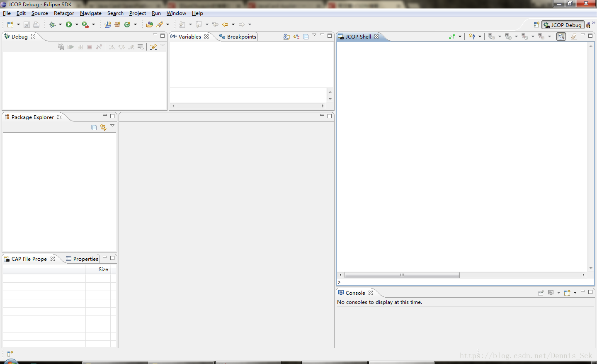Click the JCOP Debug perspective button
Image resolution: width=597 pixels, height=364 pixels.
point(563,25)
